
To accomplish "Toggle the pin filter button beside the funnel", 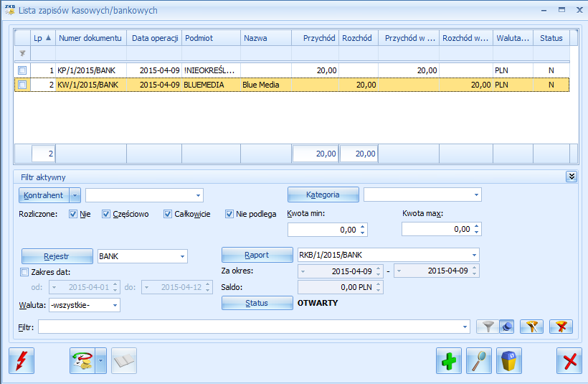I will click(x=507, y=327).
